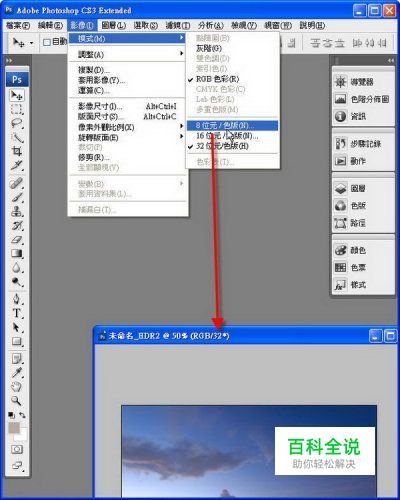The width and height of the screenshot is (400, 500).
Task: Expand the 像素外觀比例(X) submenu
Action: coord(127,127)
